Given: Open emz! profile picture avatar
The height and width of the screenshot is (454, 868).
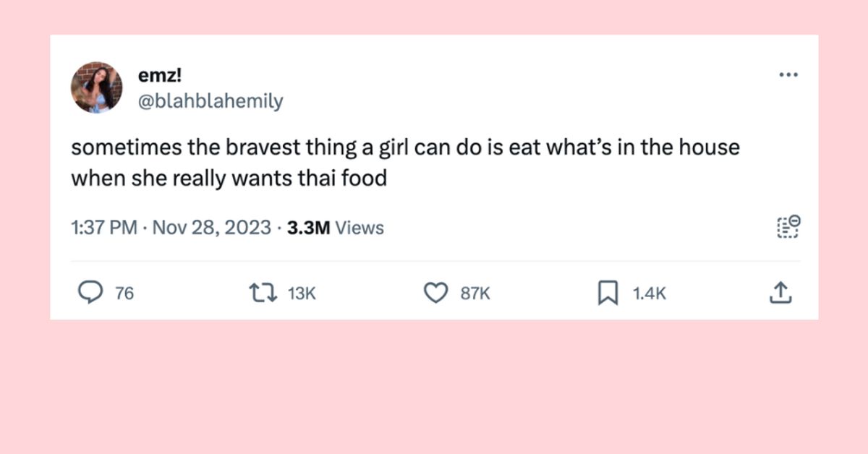Looking at the screenshot, I should pos(96,87).
